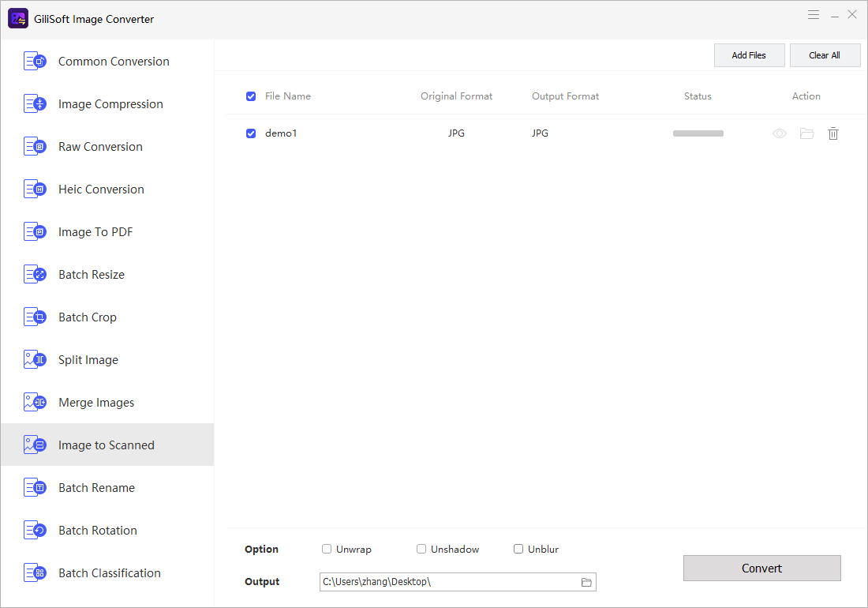Open Batch Rotation label in sidebar
The width and height of the screenshot is (868, 608).
point(98,531)
